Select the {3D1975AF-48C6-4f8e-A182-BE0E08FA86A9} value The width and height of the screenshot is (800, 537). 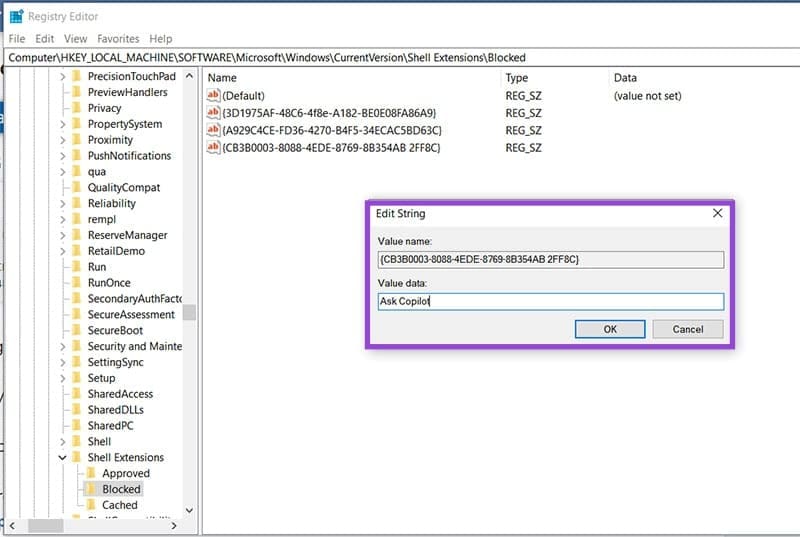329,113
